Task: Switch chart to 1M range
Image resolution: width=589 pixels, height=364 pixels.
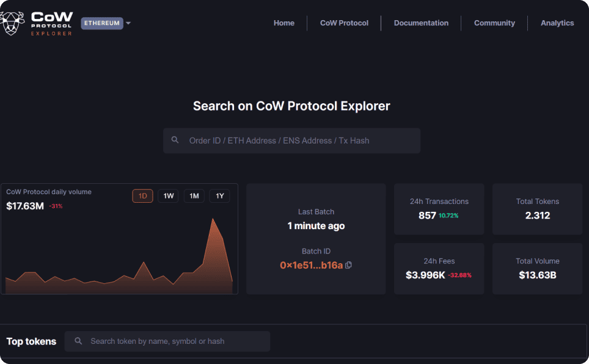Action: [x=194, y=196]
